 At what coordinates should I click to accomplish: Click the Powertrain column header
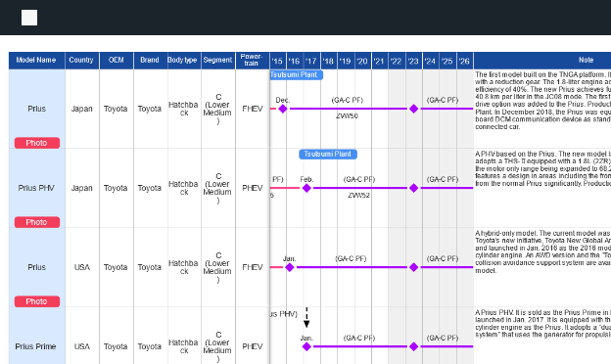point(252,61)
